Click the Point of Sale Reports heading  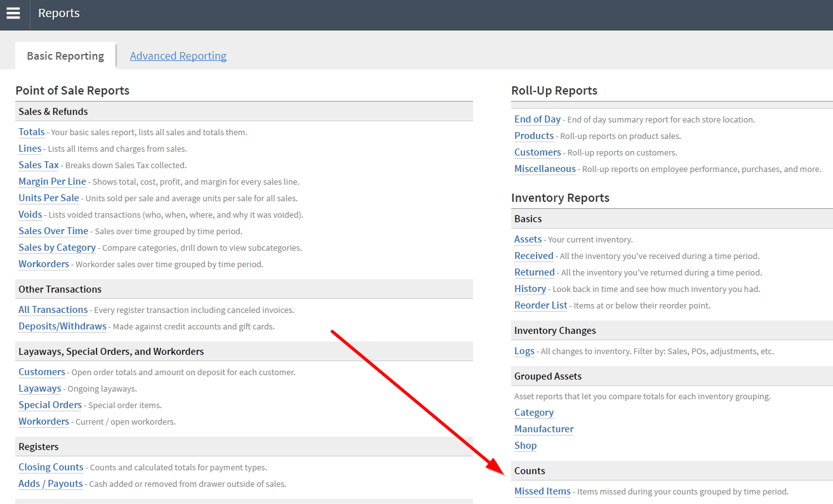[x=72, y=91]
